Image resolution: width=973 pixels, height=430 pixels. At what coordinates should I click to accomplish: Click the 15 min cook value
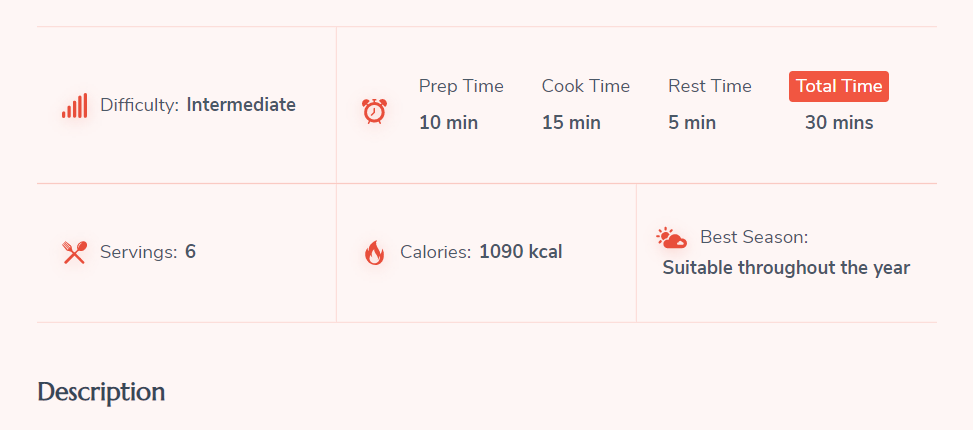click(x=572, y=123)
